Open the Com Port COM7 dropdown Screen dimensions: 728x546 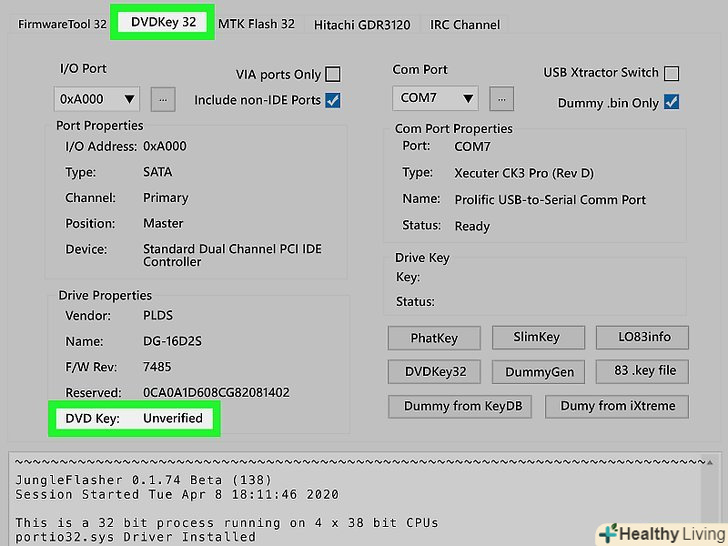click(x=435, y=98)
